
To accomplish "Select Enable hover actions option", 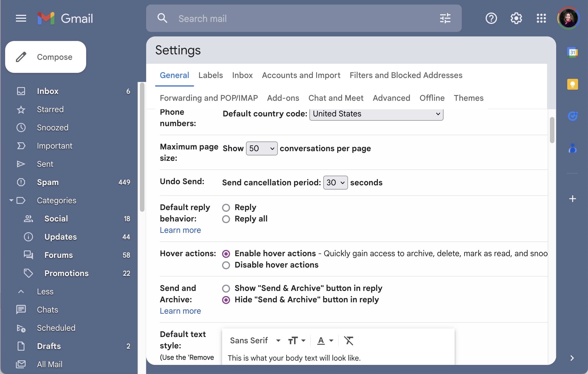I will [226, 254].
